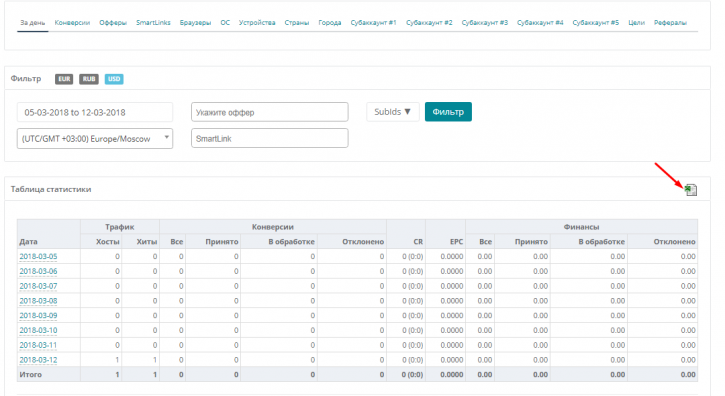
Task: Click Хосты value 1 in 2018-03-12 row
Action: (117, 360)
